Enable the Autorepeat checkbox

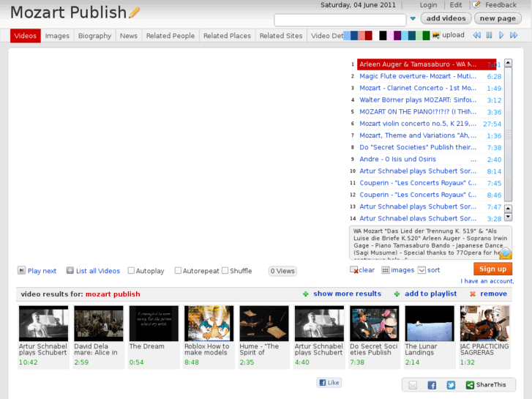178,271
